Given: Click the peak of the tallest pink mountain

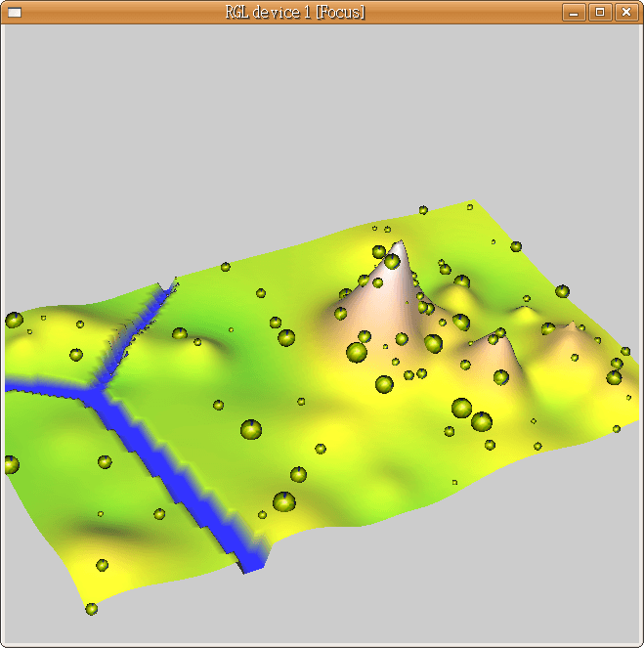Looking at the screenshot, I should coord(399,242).
